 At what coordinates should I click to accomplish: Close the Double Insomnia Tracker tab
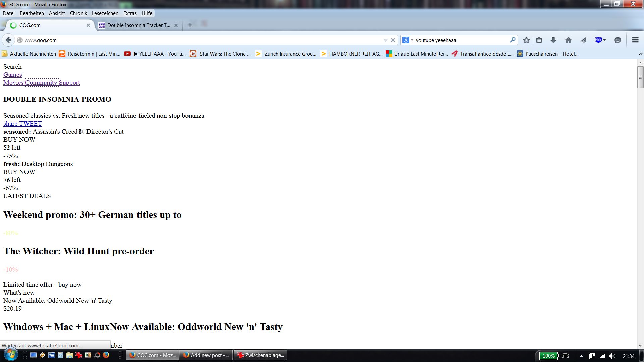(176, 25)
